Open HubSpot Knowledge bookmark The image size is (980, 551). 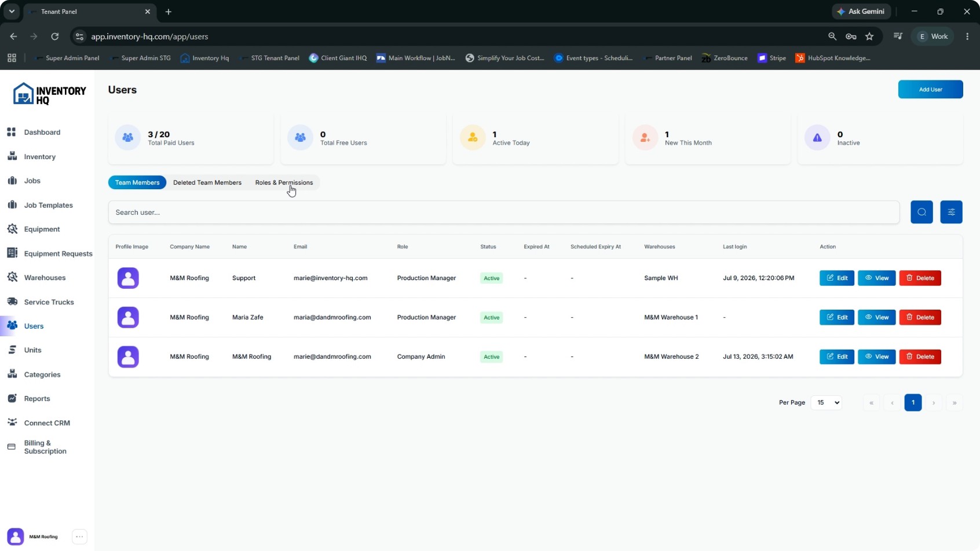(x=833, y=58)
